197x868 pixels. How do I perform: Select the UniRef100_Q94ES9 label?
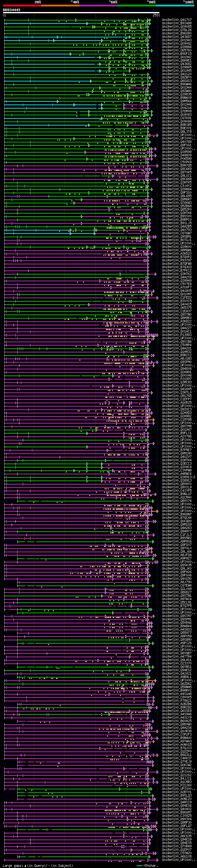(177, 840)
